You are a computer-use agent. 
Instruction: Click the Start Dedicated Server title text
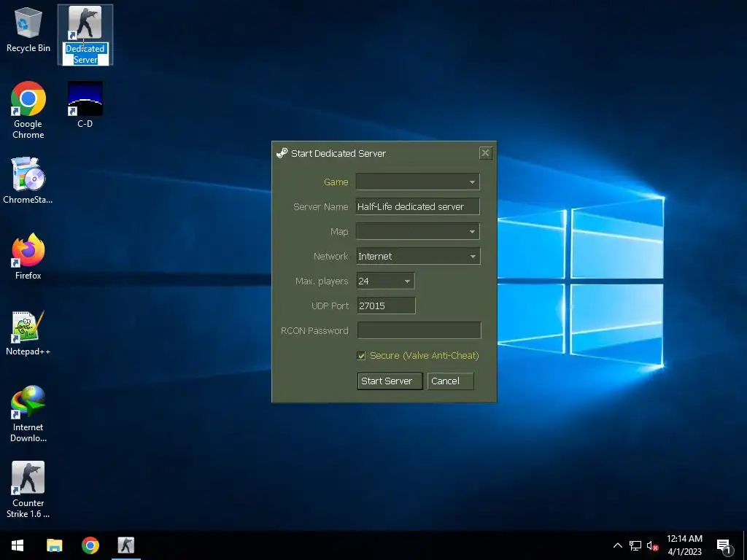tap(338, 153)
